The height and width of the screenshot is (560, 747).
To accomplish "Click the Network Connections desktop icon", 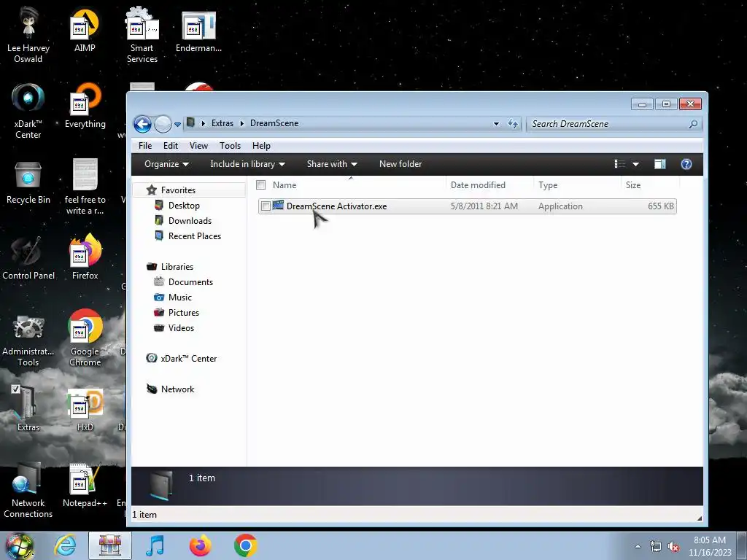I will pos(28,479).
